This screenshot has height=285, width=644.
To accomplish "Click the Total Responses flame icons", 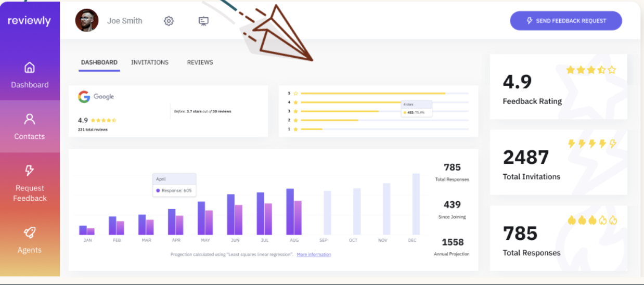I will [593, 220].
